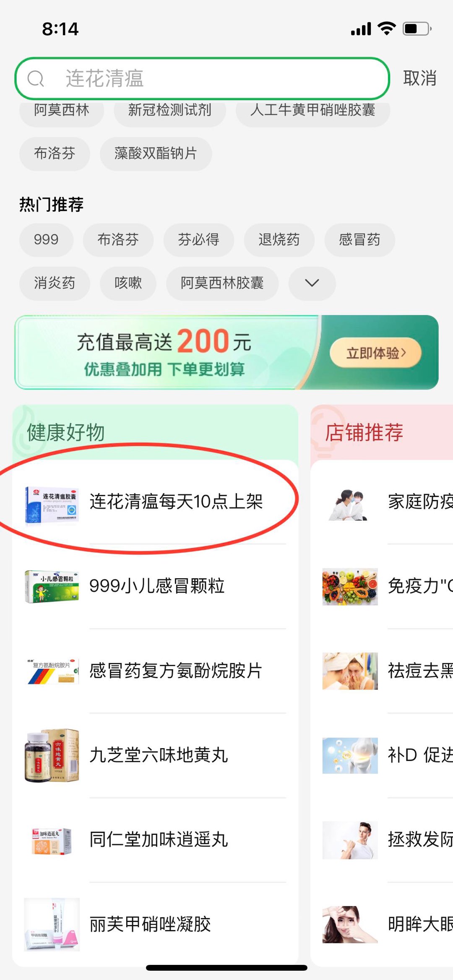Pick the 阿莫西林胶囊 suggestion chip
Screen dimensions: 453x980
[x=222, y=283]
